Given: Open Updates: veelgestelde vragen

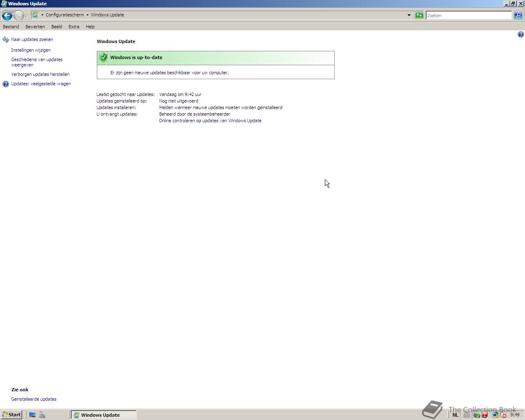Looking at the screenshot, I should [41, 84].
